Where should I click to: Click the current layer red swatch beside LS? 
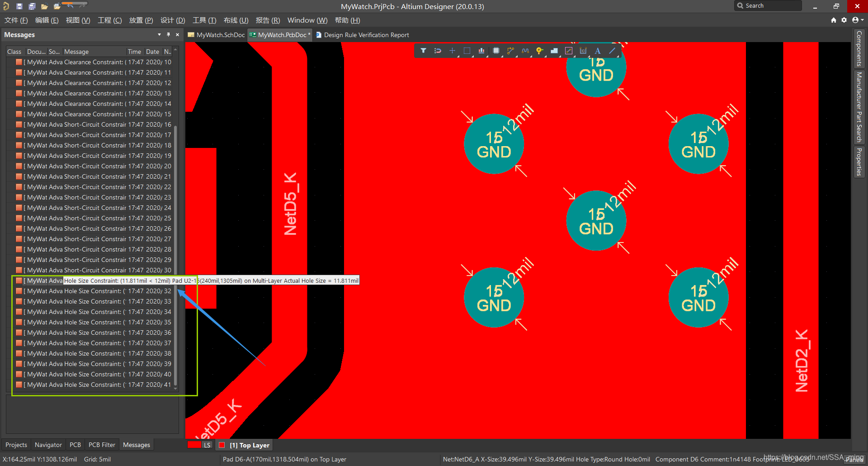coord(194,445)
